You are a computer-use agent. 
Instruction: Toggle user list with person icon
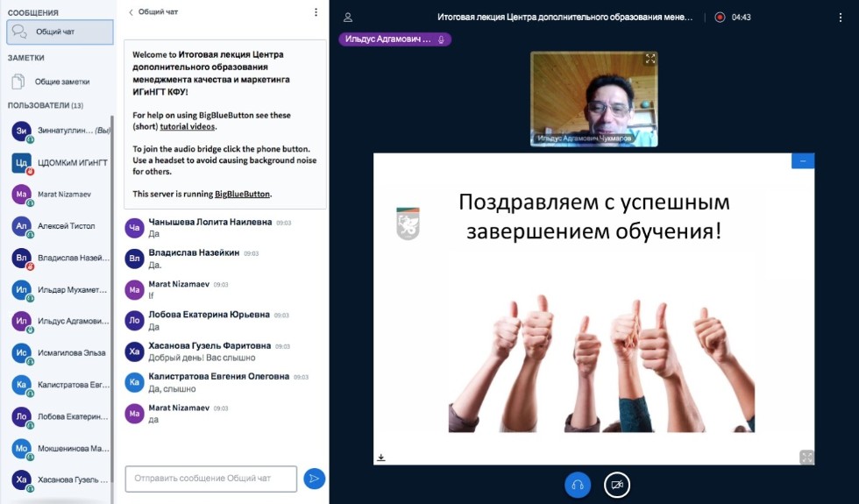click(x=348, y=17)
